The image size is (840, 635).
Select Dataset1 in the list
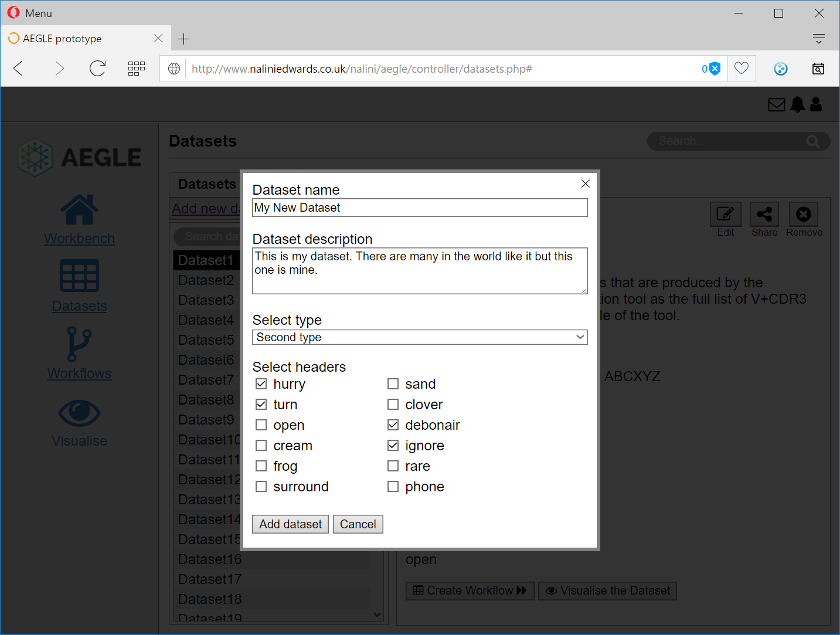tap(206, 260)
